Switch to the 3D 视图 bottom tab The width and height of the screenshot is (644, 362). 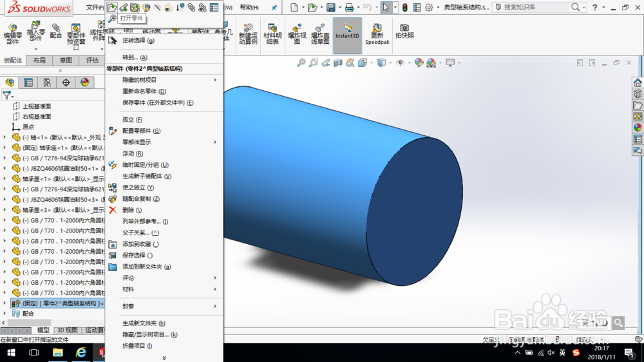(x=68, y=330)
